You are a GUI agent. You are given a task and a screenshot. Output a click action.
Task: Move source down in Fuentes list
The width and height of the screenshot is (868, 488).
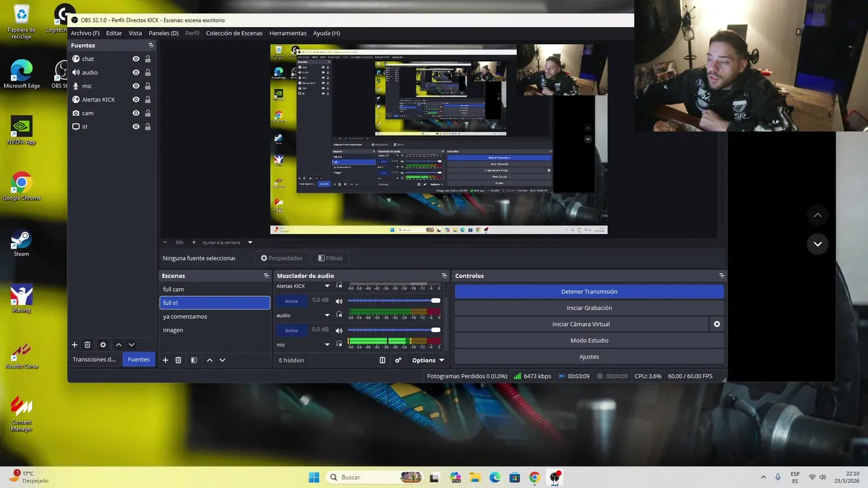pyautogui.click(x=132, y=344)
